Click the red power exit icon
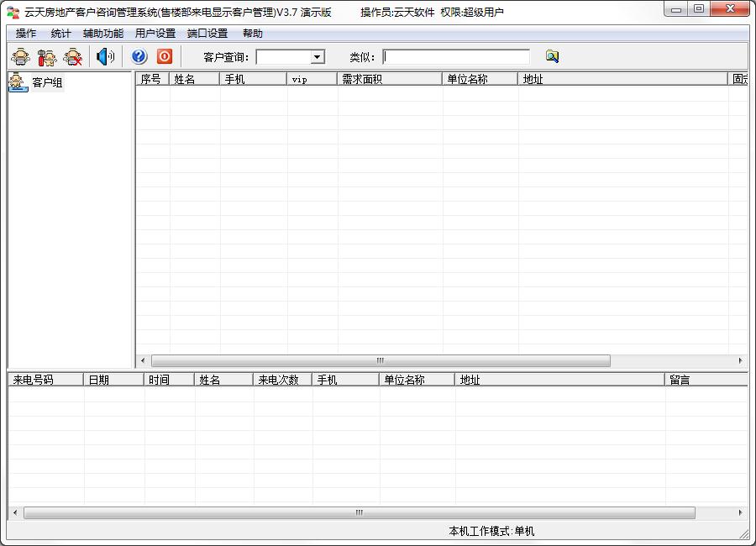756x546 pixels. click(x=165, y=56)
